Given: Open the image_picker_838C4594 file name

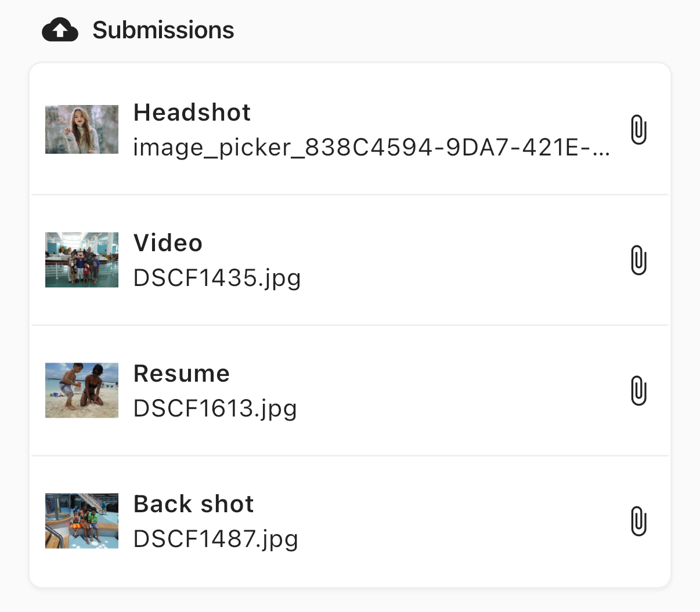Looking at the screenshot, I should tap(371, 147).
